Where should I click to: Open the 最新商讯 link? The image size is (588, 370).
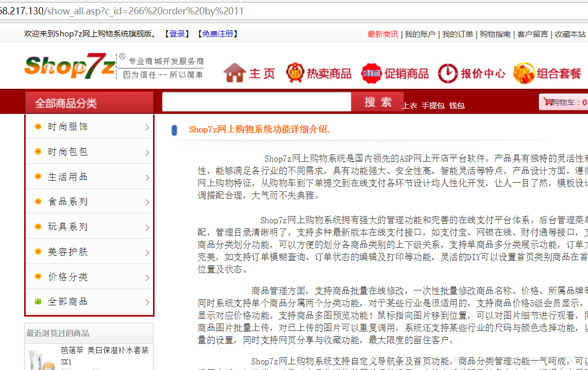point(383,34)
